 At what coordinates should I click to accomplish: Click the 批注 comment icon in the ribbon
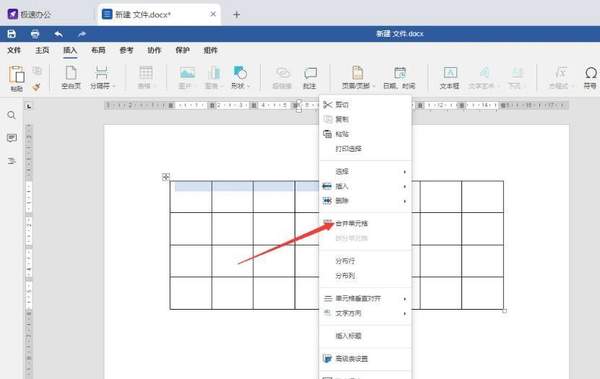coord(310,77)
